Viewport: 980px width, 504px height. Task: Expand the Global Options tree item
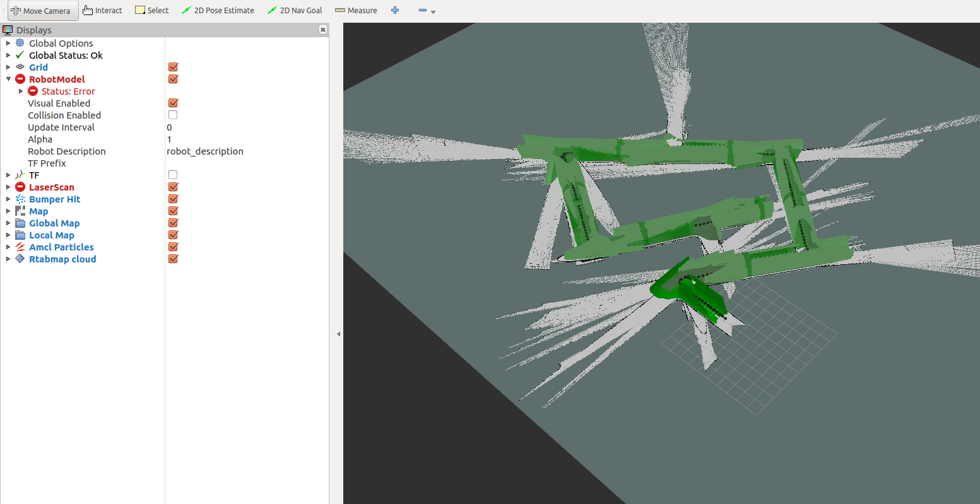(x=8, y=44)
